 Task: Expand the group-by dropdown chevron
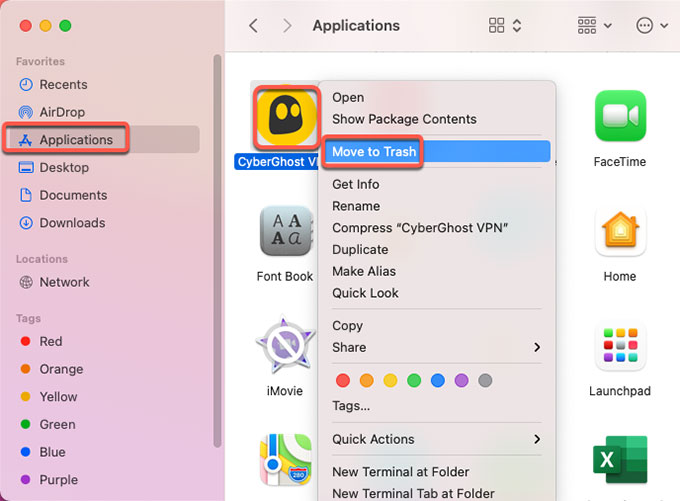[608, 26]
